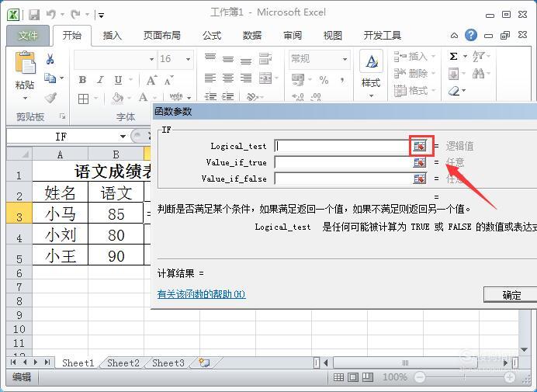Center text horizontally

[228, 78]
